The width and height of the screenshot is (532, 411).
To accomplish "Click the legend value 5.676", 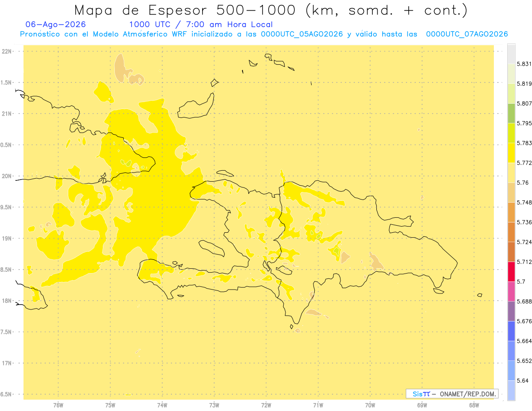I will click(x=524, y=321).
